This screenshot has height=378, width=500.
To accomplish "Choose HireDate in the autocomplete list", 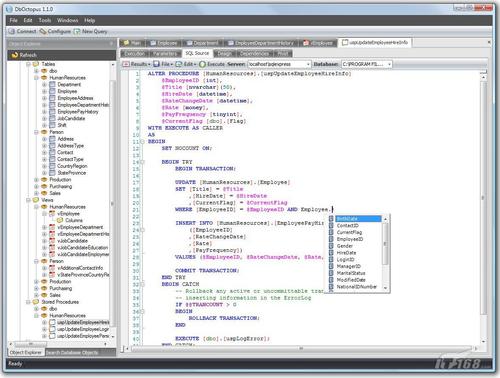I will click(347, 253).
